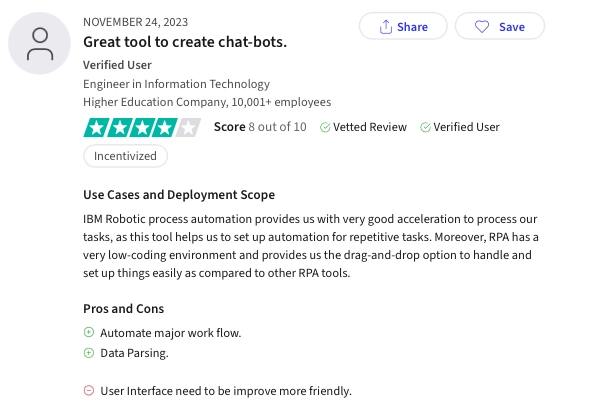Click the Vetted Review label
Viewport: 599px width, 410px height.
[x=370, y=127]
